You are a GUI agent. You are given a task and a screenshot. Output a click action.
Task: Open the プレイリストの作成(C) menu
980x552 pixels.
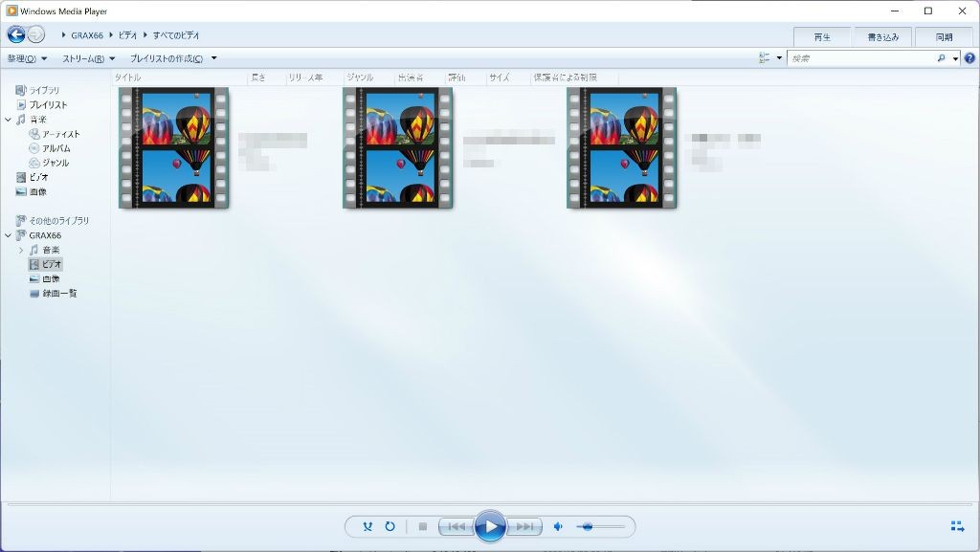click(x=167, y=58)
